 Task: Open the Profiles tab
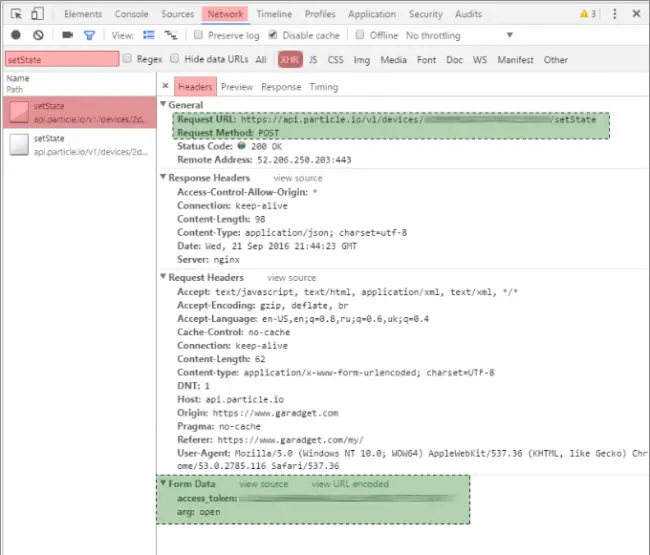tap(320, 14)
